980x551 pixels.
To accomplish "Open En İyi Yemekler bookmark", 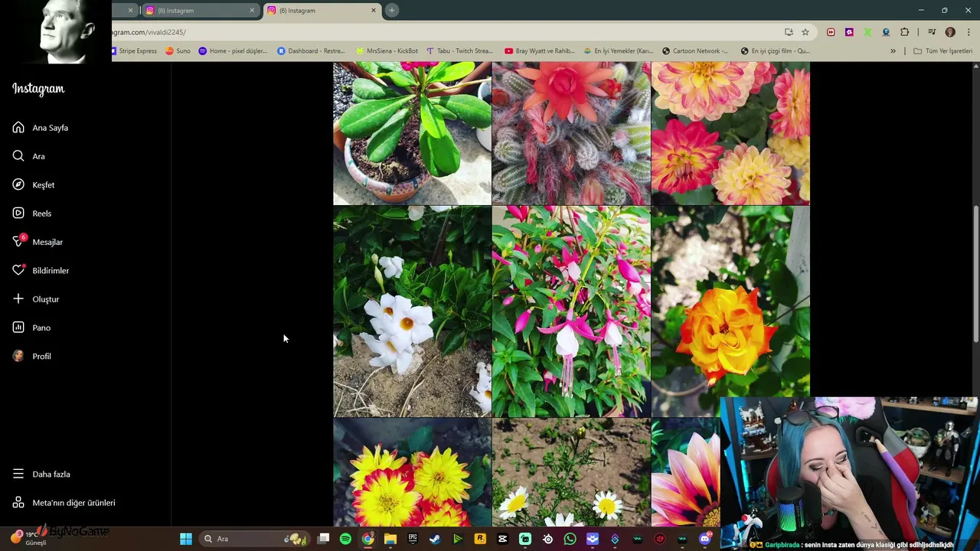I will click(619, 51).
